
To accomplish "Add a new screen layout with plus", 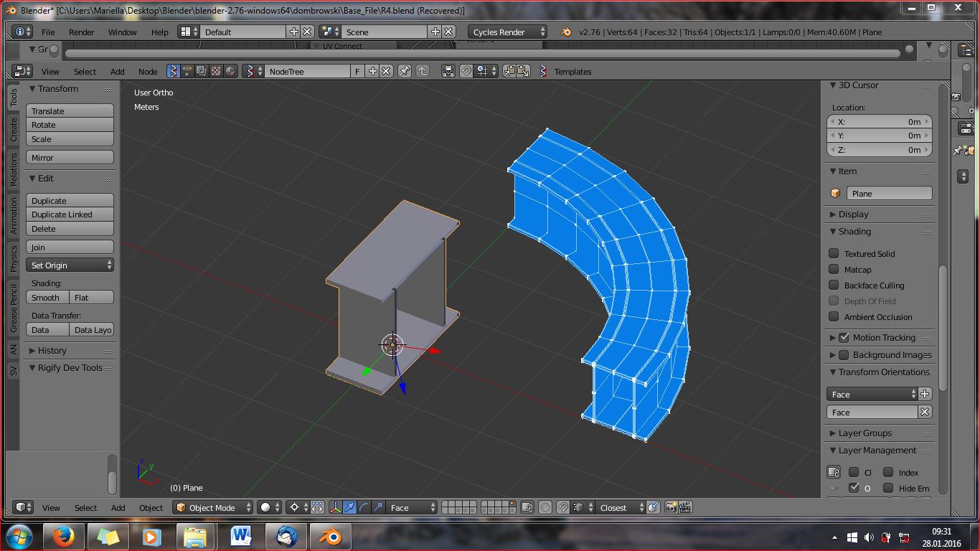I will (x=293, y=32).
